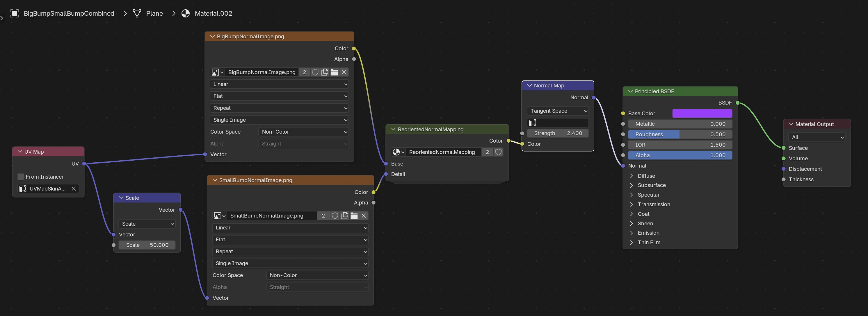Click the purple Base Color swatch
The image size is (868, 316).
[702, 113]
